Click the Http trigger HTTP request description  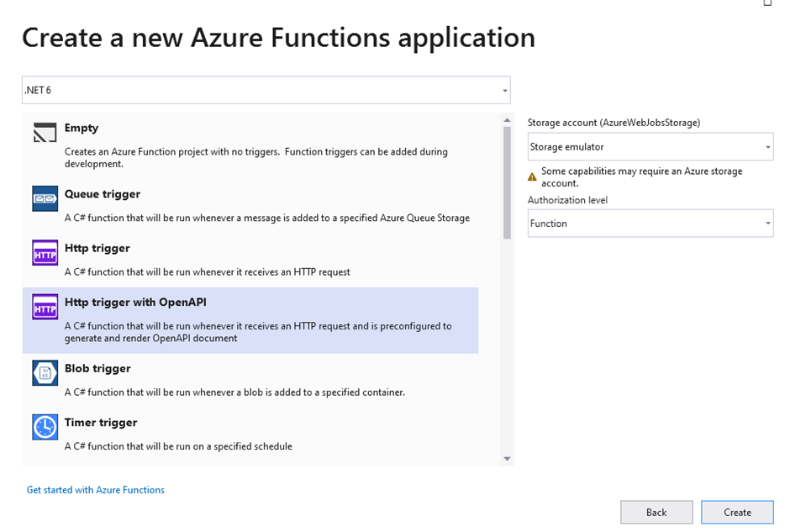click(x=207, y=271)
